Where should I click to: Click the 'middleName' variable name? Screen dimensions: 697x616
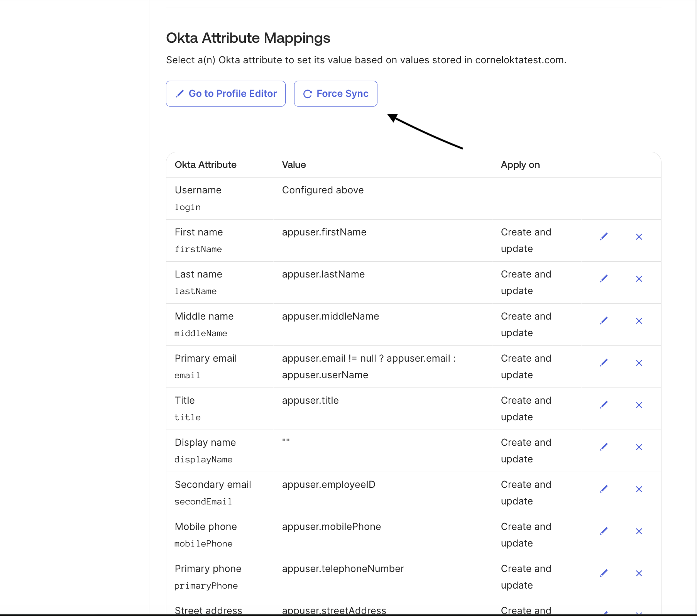(x=201, y=333)
